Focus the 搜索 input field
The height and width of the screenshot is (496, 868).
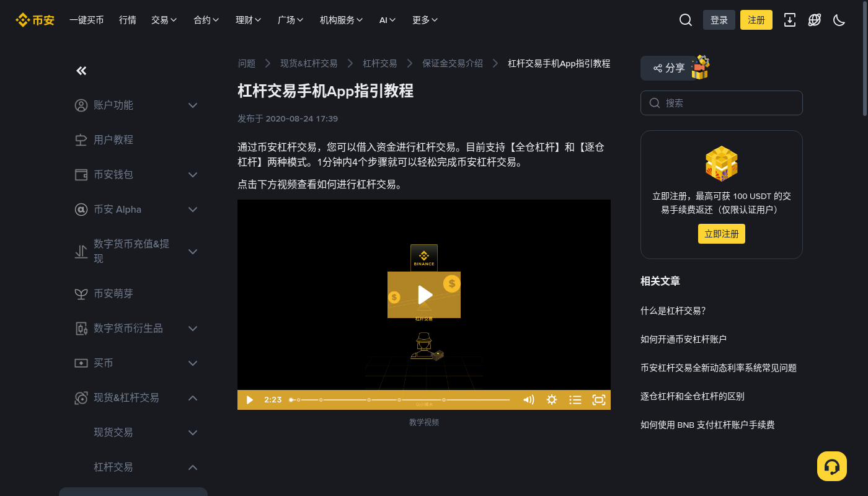pyautogui.click(x=722, y=103)
